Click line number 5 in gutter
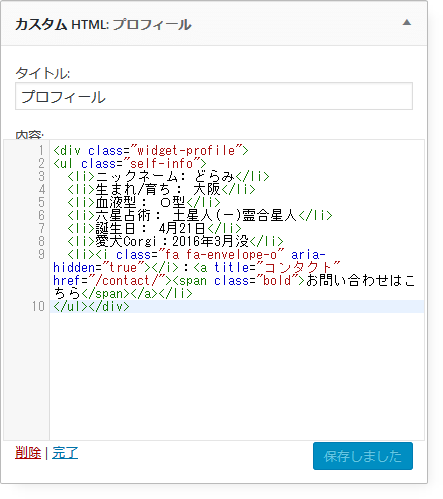 (41, 203)
